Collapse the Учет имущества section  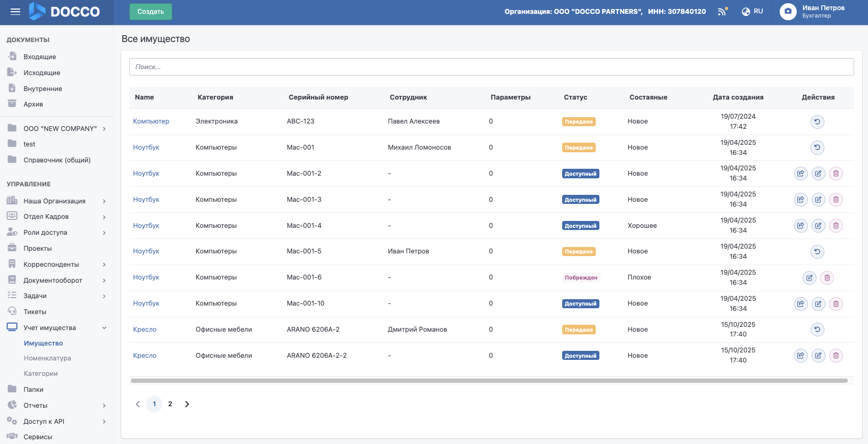click(104, 328)
